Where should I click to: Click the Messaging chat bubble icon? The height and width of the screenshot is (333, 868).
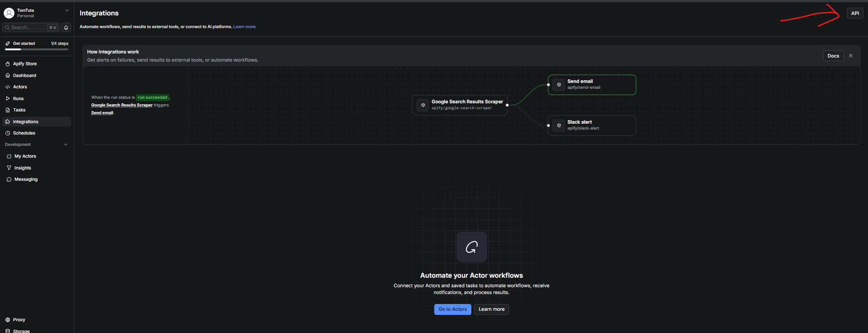click(x=9, y=179)
